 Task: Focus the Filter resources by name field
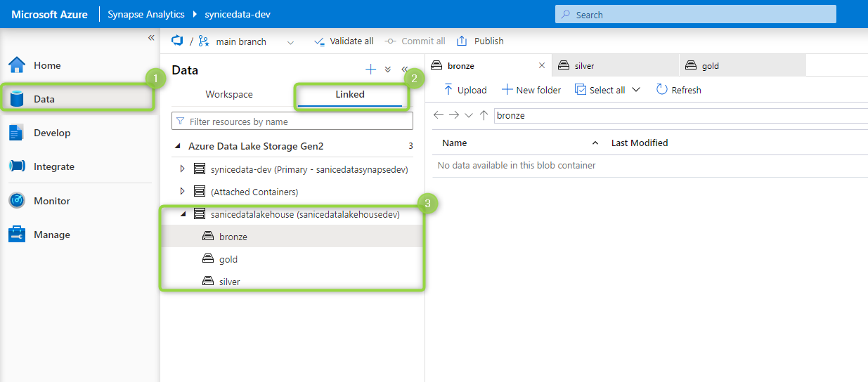pyautogui.click(x=292, y=121)
